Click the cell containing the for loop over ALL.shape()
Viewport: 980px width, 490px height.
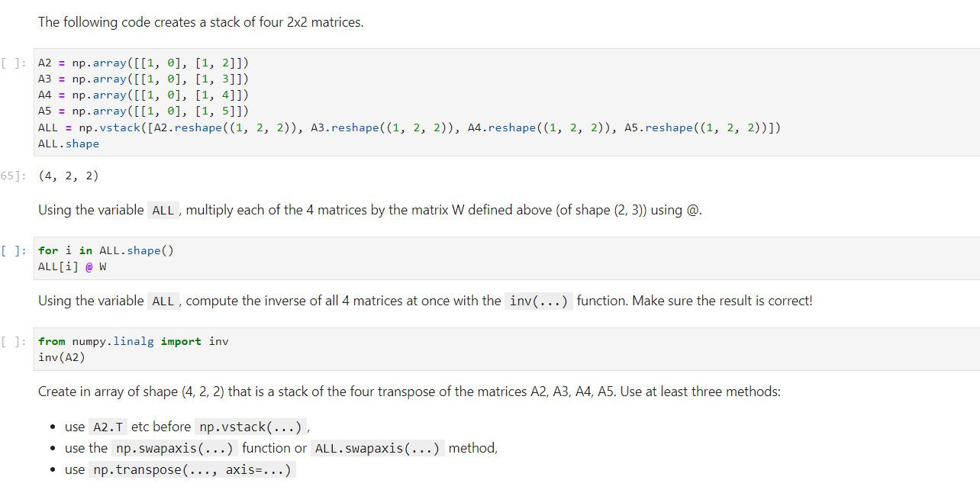[x=305, y=259]
